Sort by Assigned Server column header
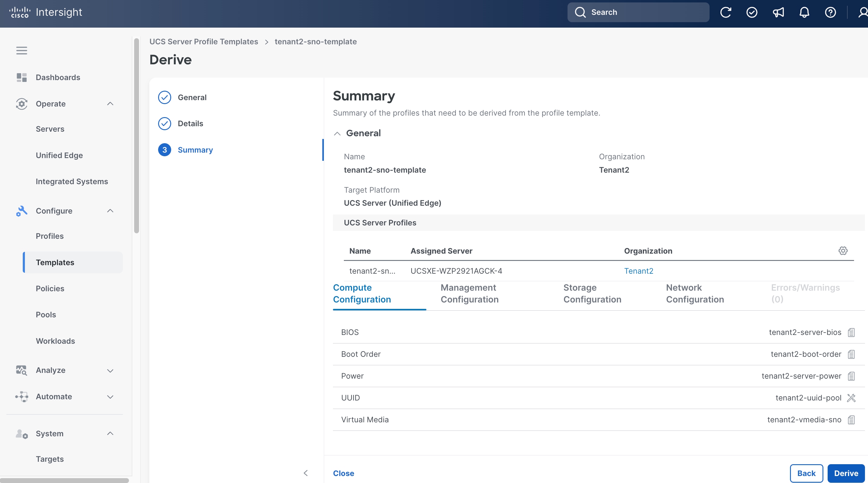The width and height of the screenshot is (868, 483). [x=441, y=251]
